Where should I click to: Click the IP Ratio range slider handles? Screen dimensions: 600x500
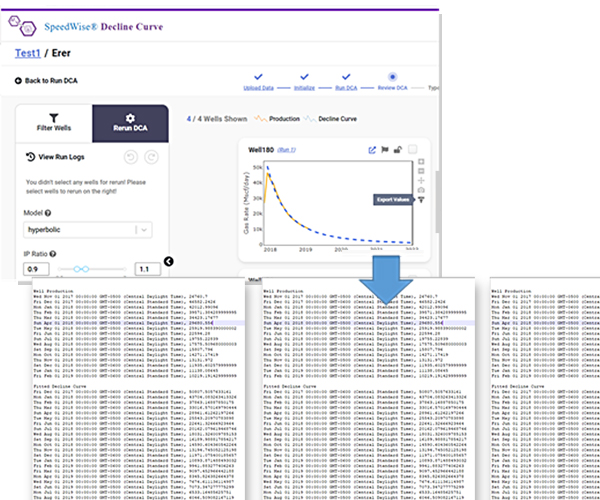click(81, 269)
